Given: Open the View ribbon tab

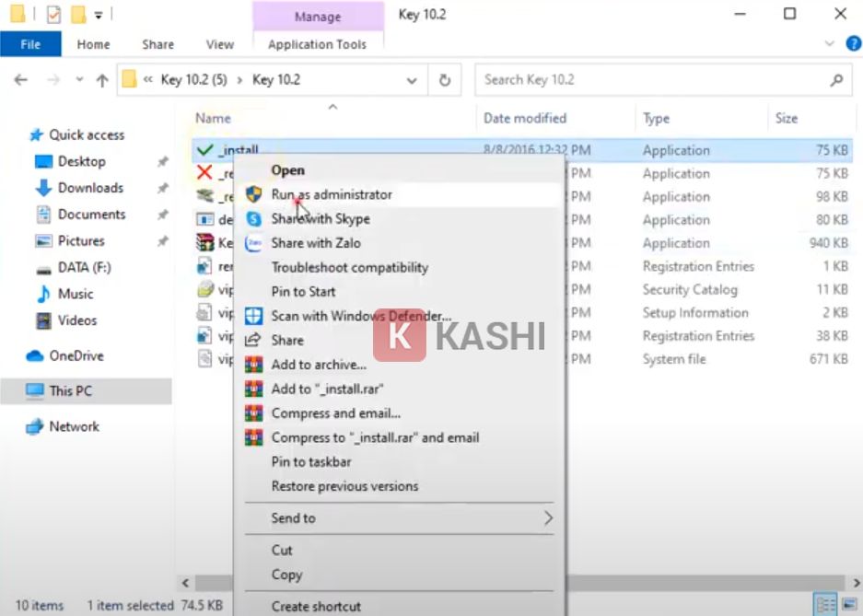Looking at the screenshot, I should (x=219, y=44).
